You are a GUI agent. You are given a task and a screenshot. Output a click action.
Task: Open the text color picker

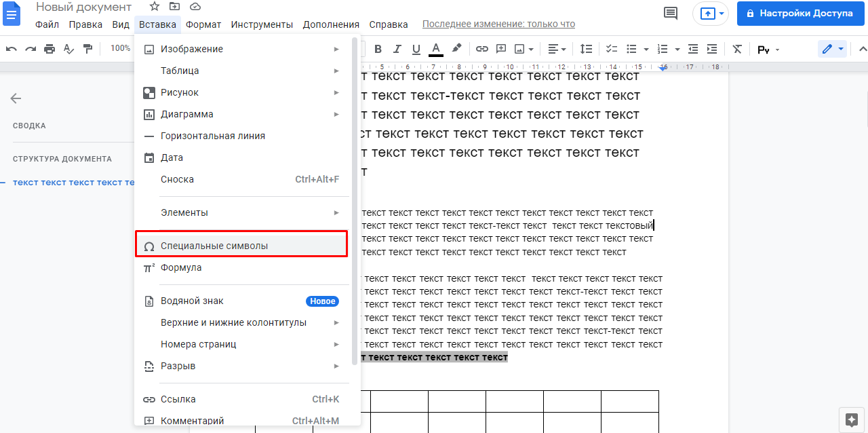coord(435,49)
